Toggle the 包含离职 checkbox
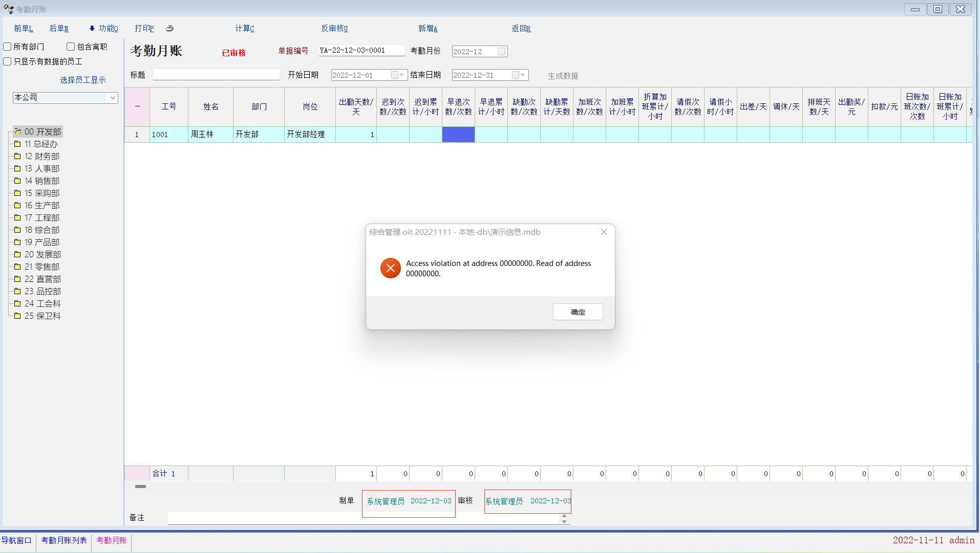Viewport: 980px width, 553px height. tap(71, 47)
